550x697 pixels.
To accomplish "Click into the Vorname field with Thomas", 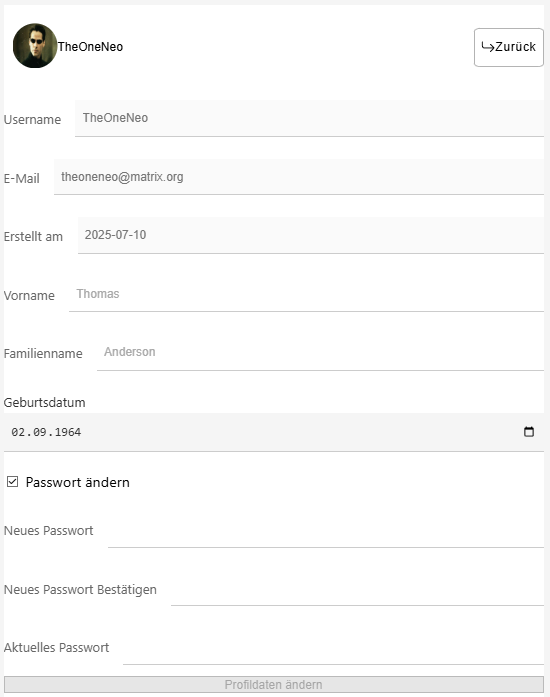I will point(306,294).
